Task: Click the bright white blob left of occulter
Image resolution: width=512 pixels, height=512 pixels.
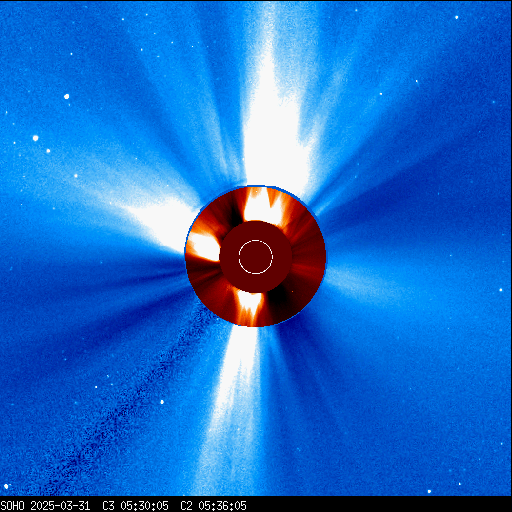Action: pos(203,247)
